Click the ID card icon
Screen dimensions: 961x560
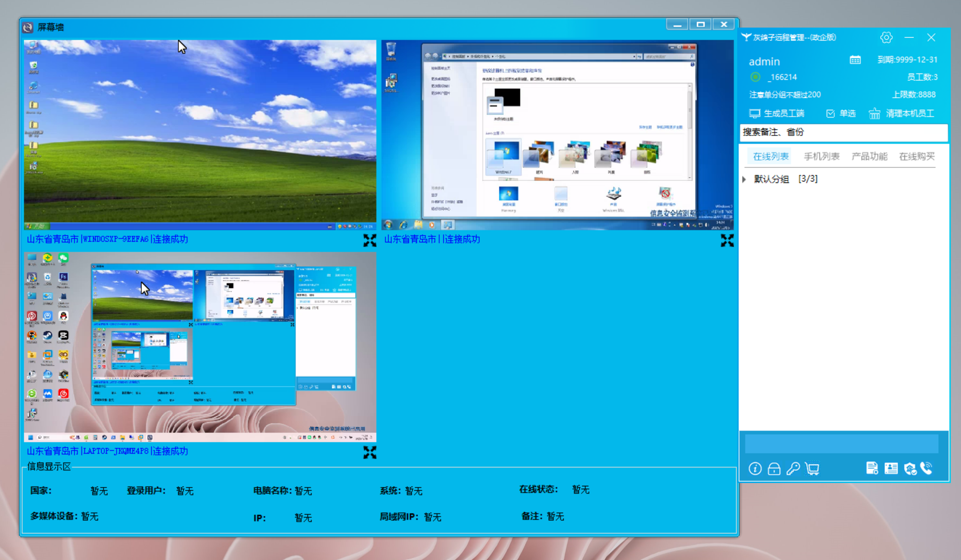pyautogui.click(x=891, y=469)
